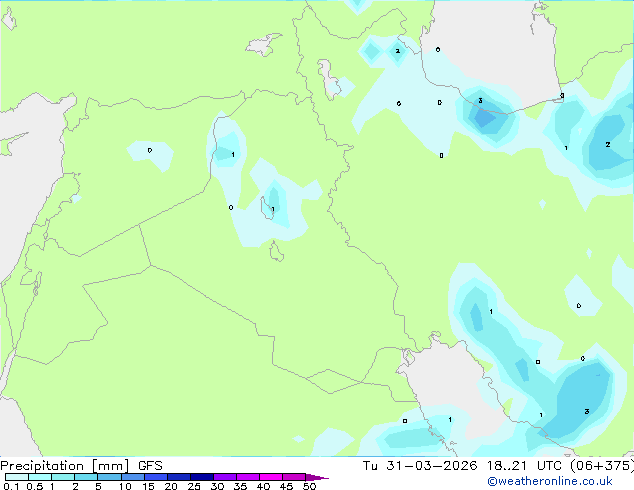Screen dimensions: 634x490
Task: Click the '20' legend scale label
Action: tap(171, 486)
